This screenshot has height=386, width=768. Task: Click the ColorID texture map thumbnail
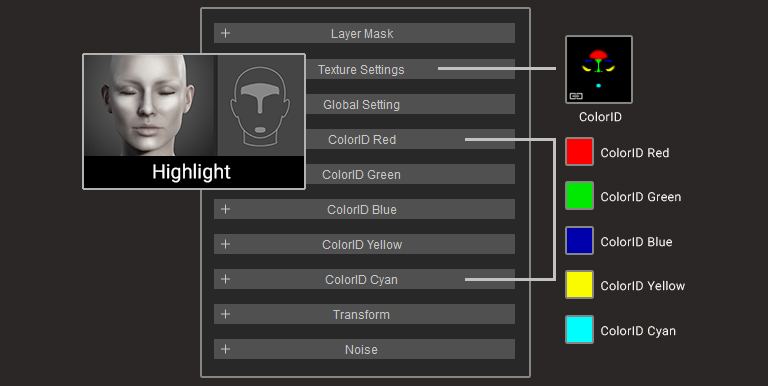(599, 70)
